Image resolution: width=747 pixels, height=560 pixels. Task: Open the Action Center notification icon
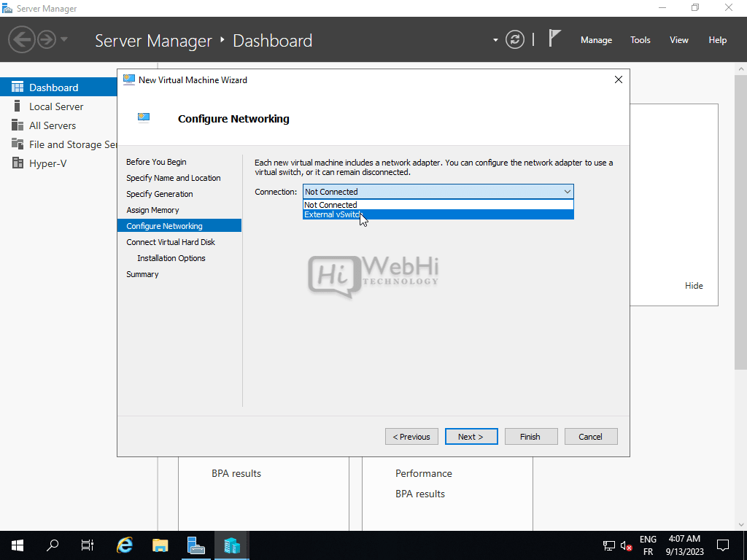723,545
